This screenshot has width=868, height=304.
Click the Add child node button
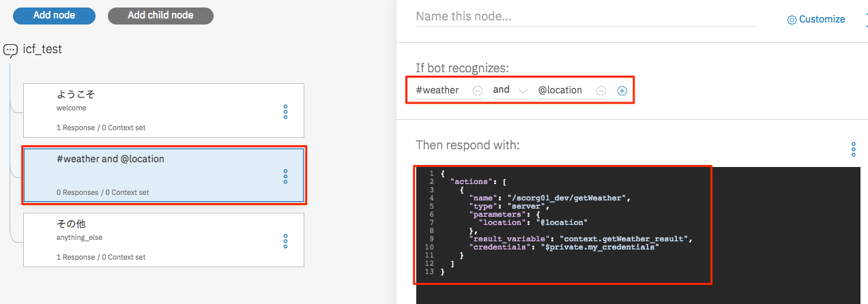[160, 15]
